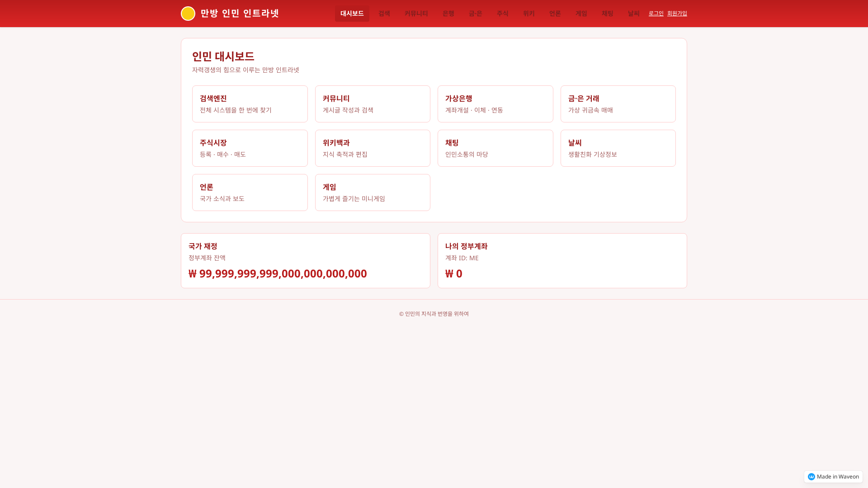Open the 금·은 거래 card
This screenshot has width=868, height=488.
618,104
